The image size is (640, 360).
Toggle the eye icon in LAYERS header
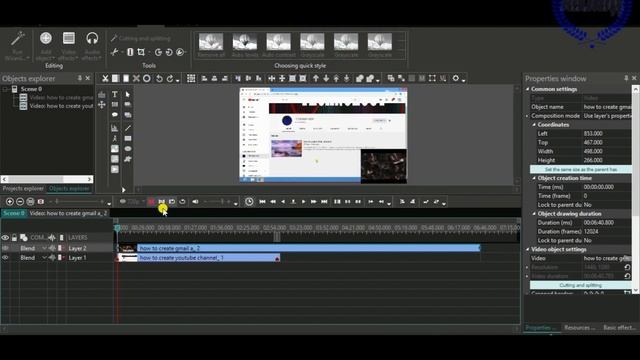pos(5,238)
